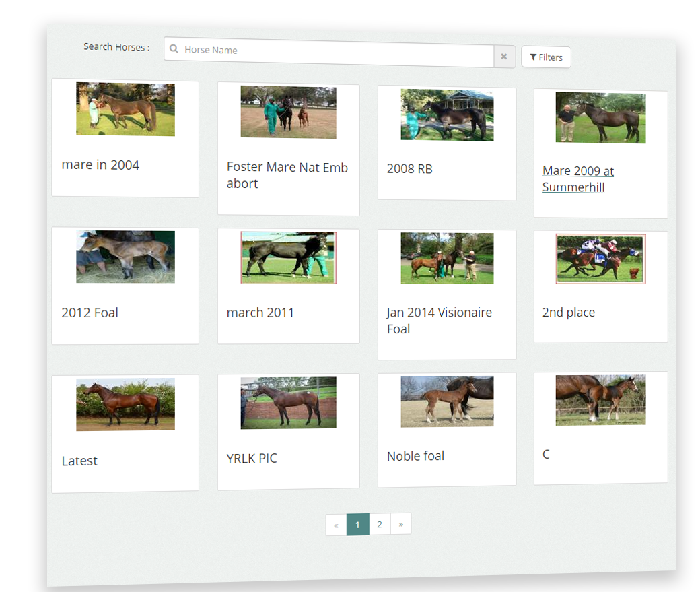
Task: Select page 2 of horse results
Action: tap(380, 524)
